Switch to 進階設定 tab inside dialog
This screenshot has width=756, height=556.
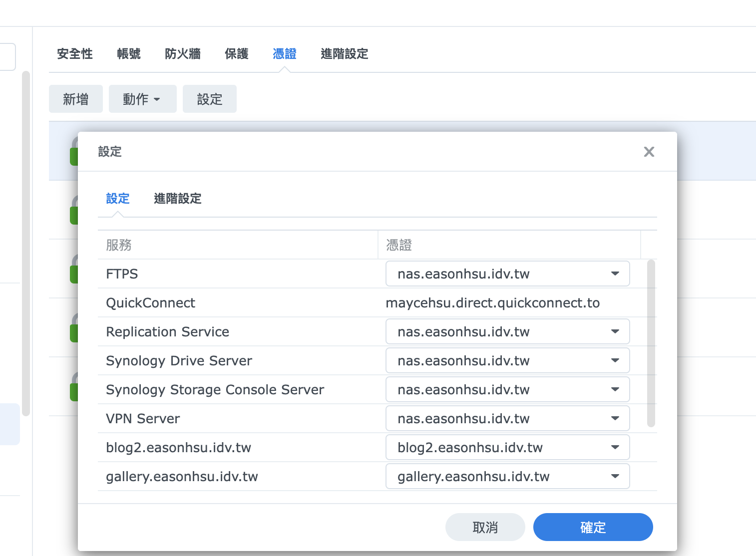tap(177, 199)
